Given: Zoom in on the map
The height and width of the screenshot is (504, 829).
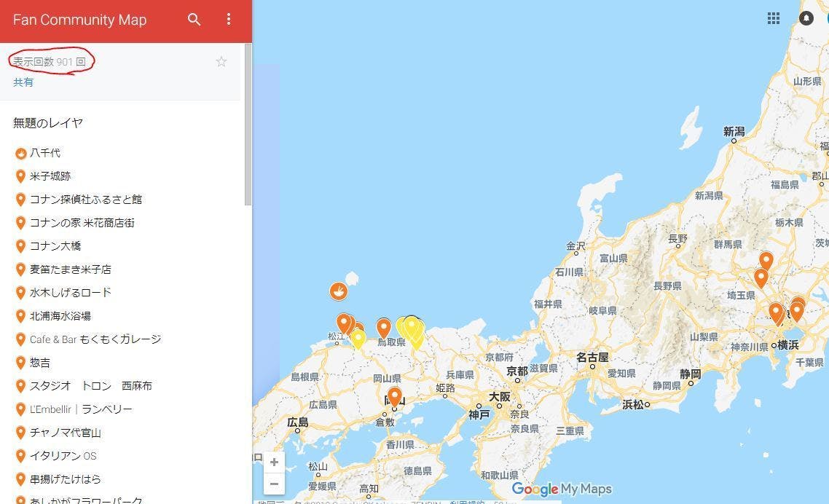Looking at the screenshot, I should (x=274, y=462).
